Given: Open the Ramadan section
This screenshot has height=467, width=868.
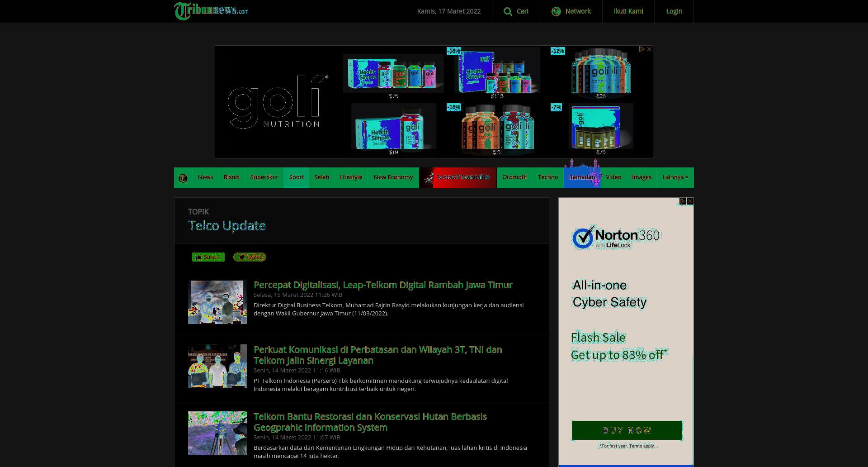Looking at the screenshot, I should coord(582,177).
